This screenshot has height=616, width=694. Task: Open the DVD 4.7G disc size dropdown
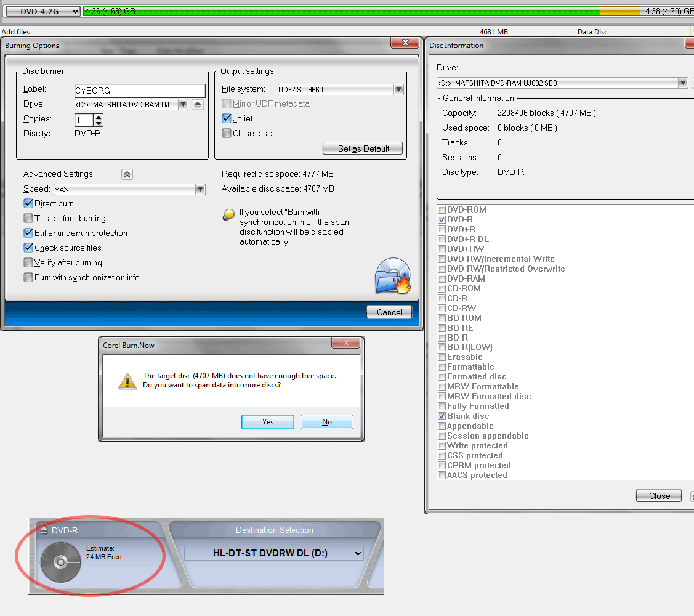tap(43, 12)
